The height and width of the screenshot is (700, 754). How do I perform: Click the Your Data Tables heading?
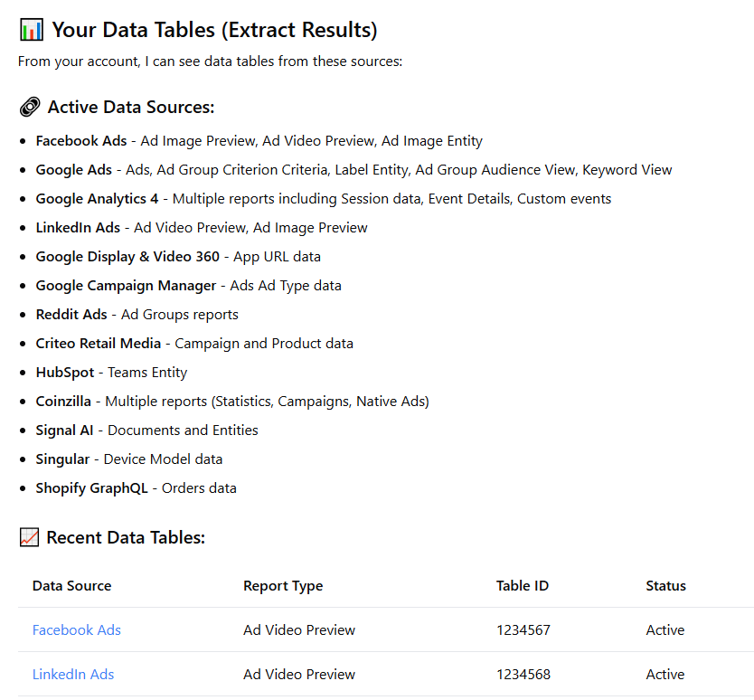click(214, 30)
